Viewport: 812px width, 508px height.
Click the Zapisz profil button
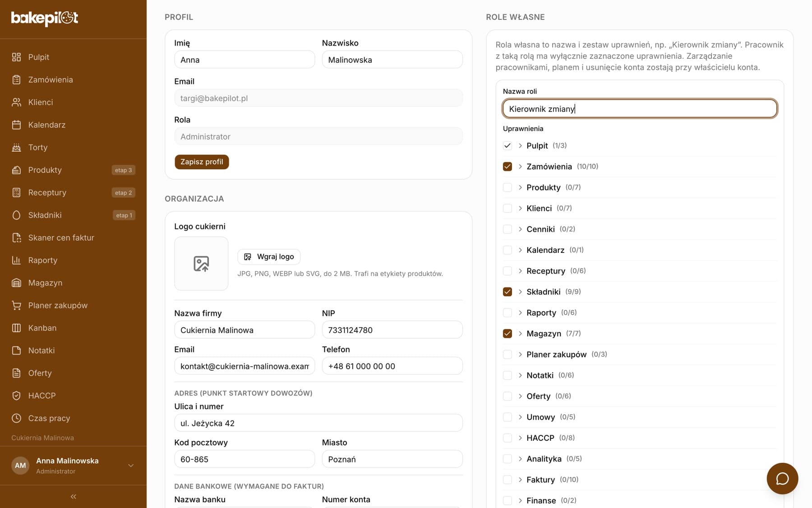pyautogui.click(x=202, y=162)
